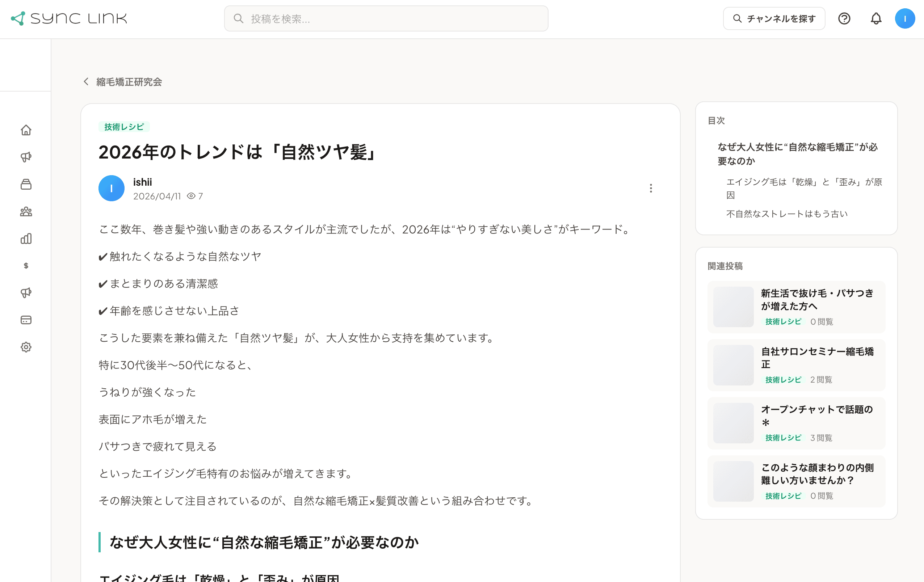Open the shop bag icon in the sidebar

(26, 184)
